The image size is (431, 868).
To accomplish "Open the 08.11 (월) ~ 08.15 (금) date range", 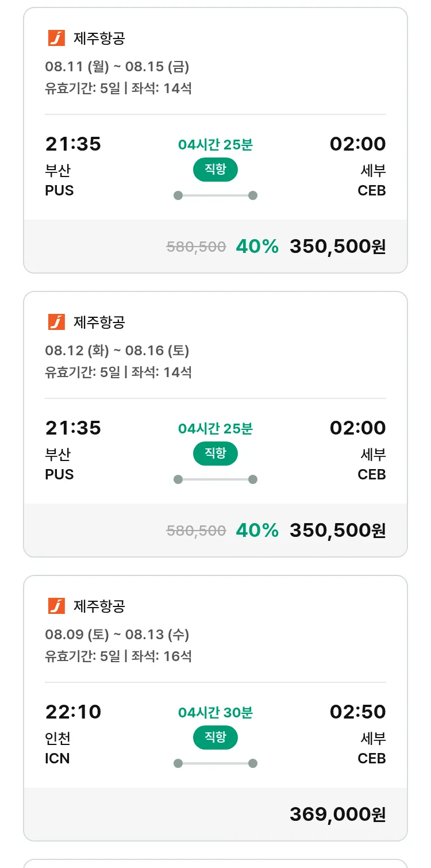I will click(x=117, y=67).
